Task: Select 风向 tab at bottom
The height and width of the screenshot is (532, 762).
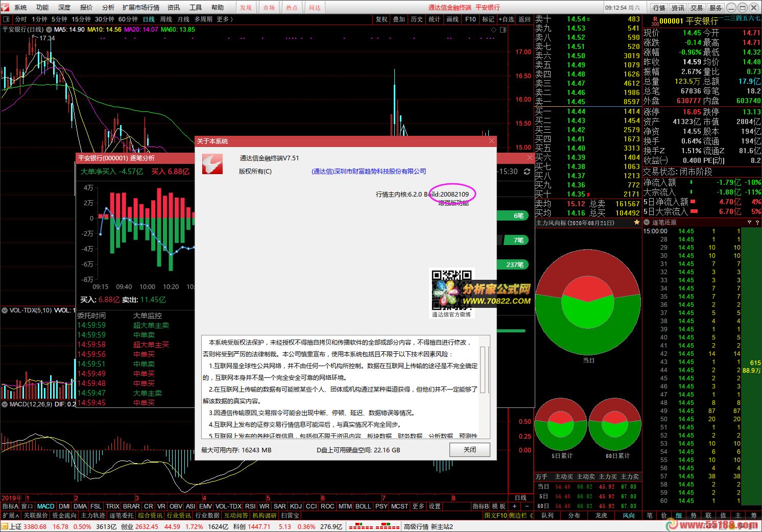Action: point(628,516)
